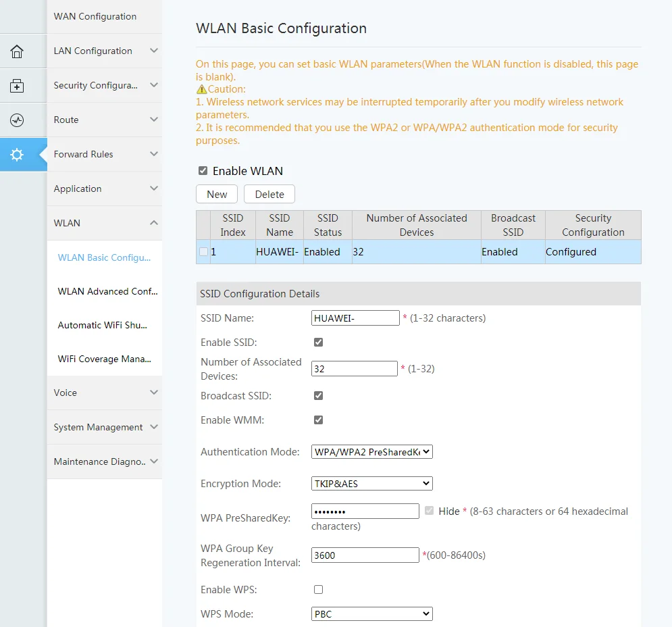
Task: Select the settings gear icon
Action: (x=17, y=155)
